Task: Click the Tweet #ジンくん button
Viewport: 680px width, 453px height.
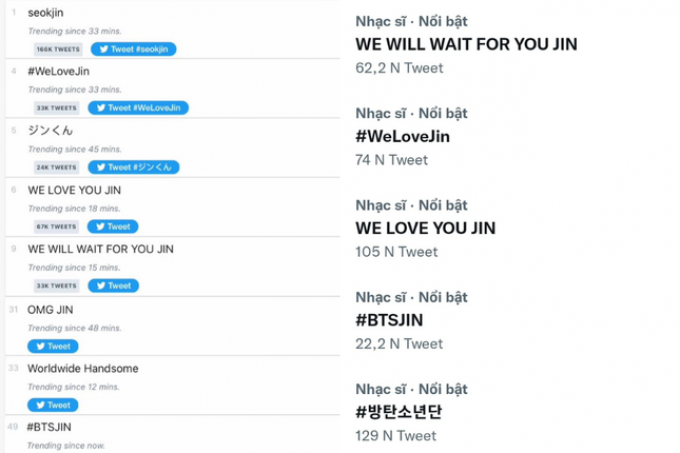Action: tap(134, 167)
